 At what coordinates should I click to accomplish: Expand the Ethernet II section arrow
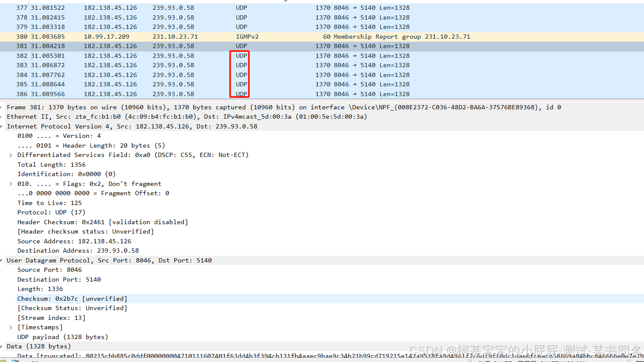pos(2,117)
